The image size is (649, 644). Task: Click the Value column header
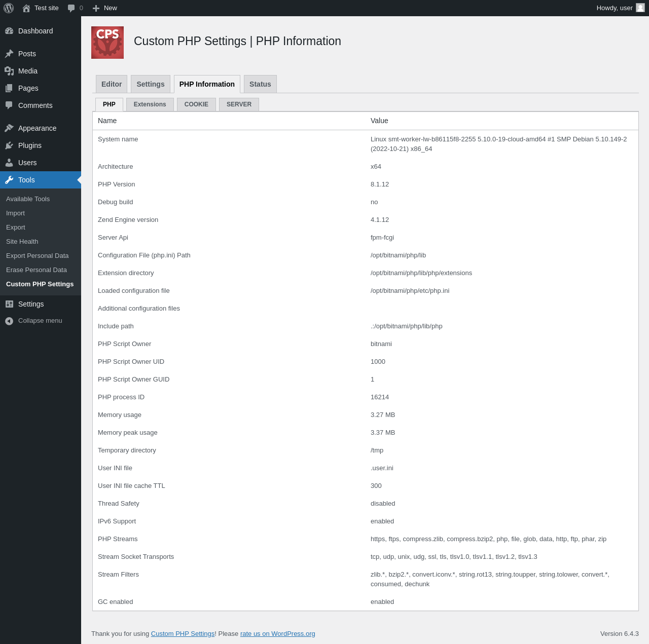(379, 121)
